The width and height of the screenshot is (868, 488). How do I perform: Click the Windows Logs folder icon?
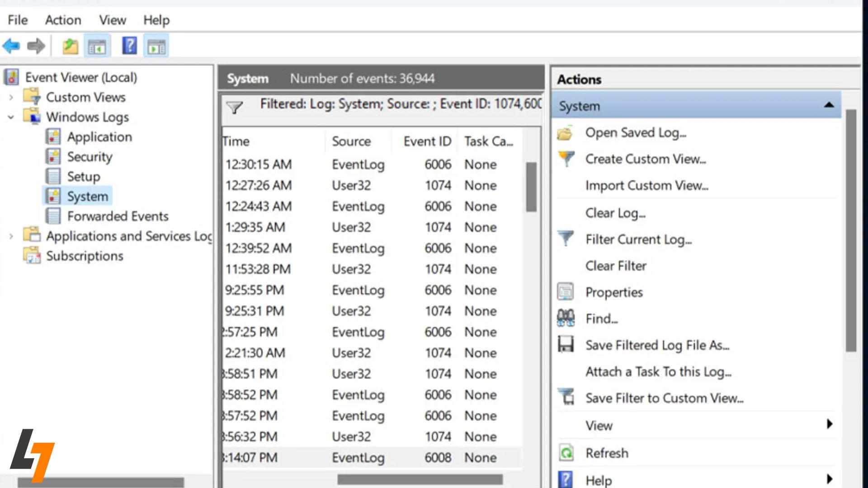(x=32, y=117)
